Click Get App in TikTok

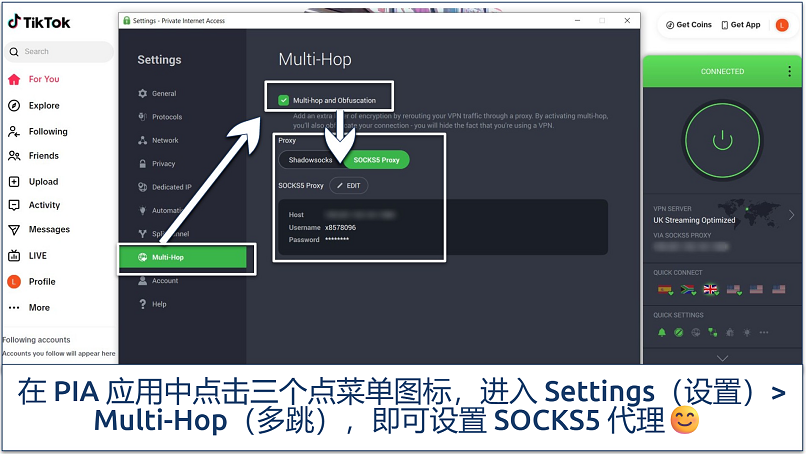741,25
